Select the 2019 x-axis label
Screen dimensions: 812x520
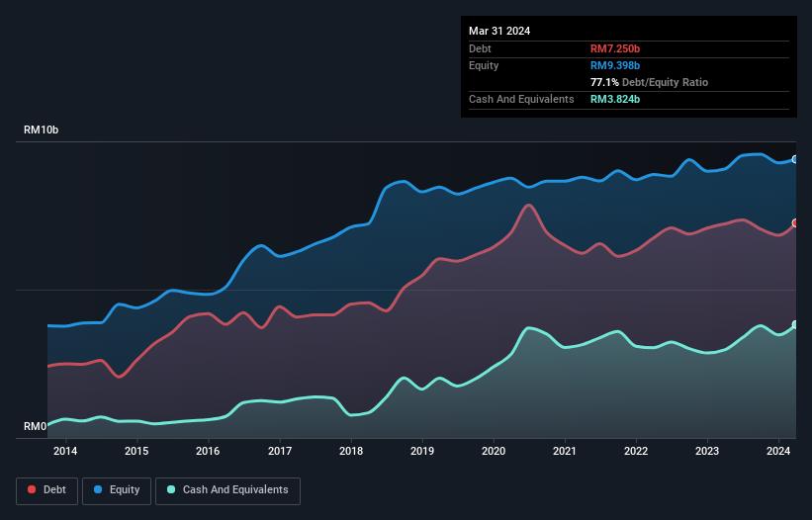coord(422,451)
